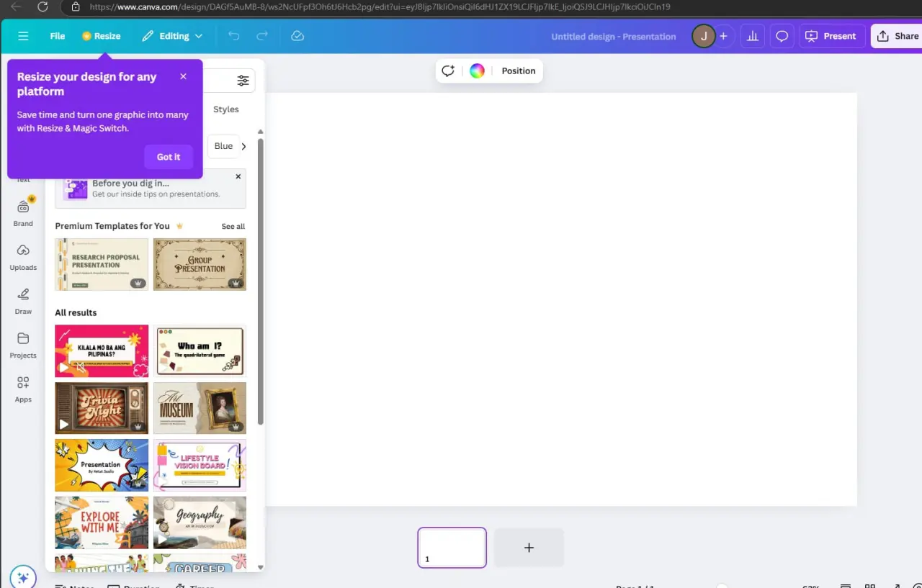Open the File menu
The image size is (922, 588).
click(x=58, y=36)
